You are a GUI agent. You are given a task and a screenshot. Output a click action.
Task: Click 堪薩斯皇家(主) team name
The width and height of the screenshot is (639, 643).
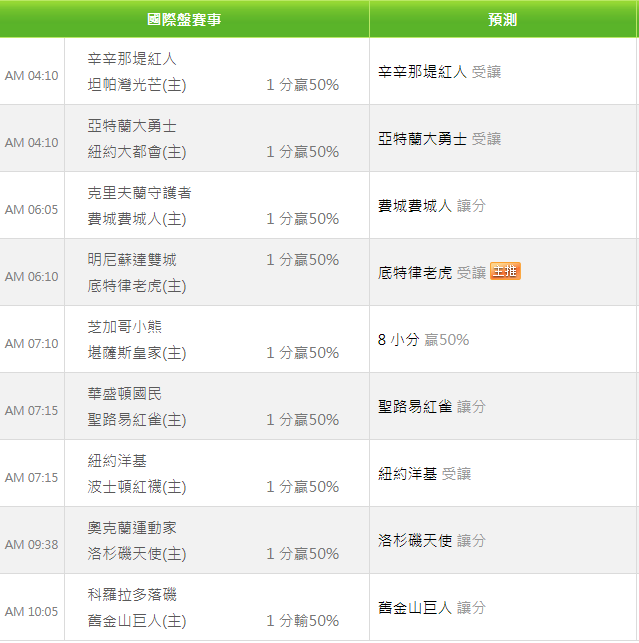(x=137, y=353)
